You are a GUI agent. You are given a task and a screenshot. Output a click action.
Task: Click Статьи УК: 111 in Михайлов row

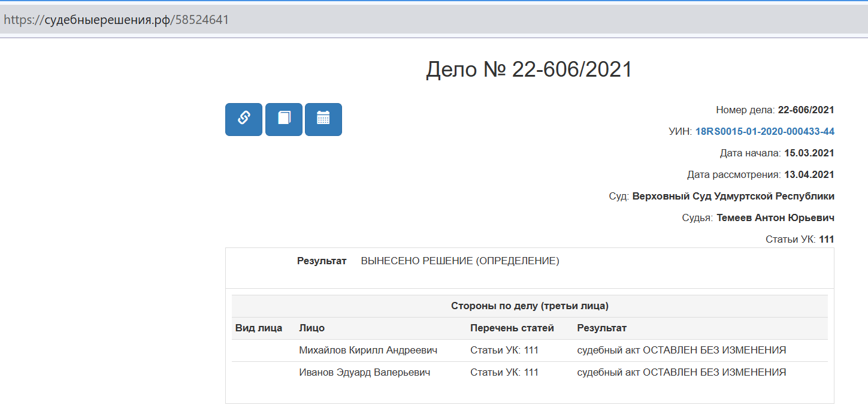point(504,350)
